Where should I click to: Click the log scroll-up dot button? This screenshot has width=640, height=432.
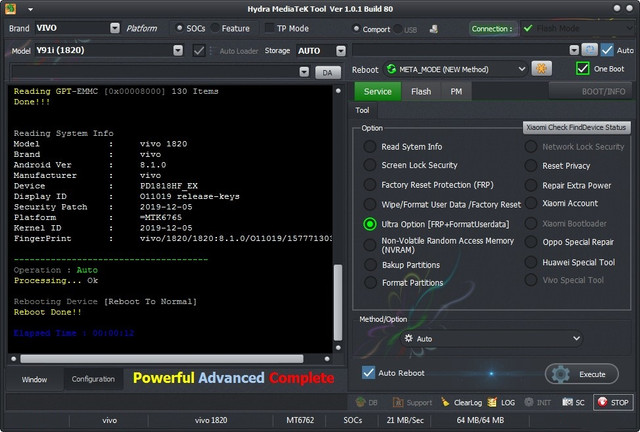tap(338, 91)
